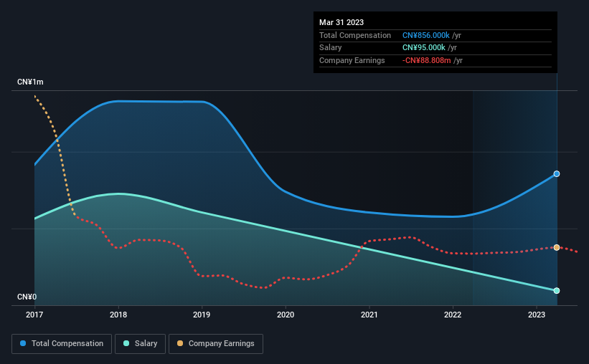Image resolution: width=589 pixels, height=364 pixels.
Task: Click the 2022 x-axis label
Action: [453, 315]
